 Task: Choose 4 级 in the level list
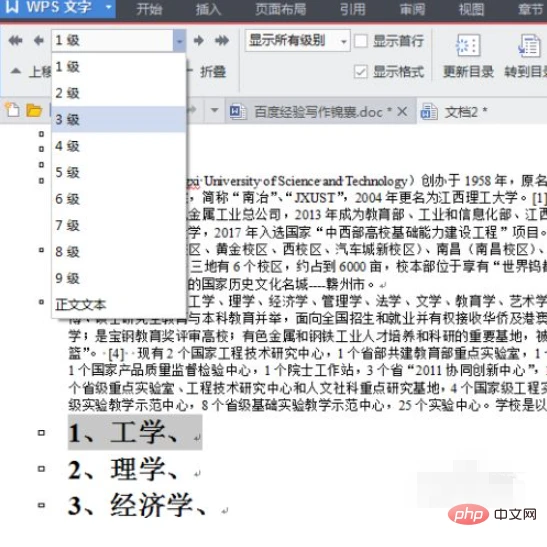coord(119,146)
